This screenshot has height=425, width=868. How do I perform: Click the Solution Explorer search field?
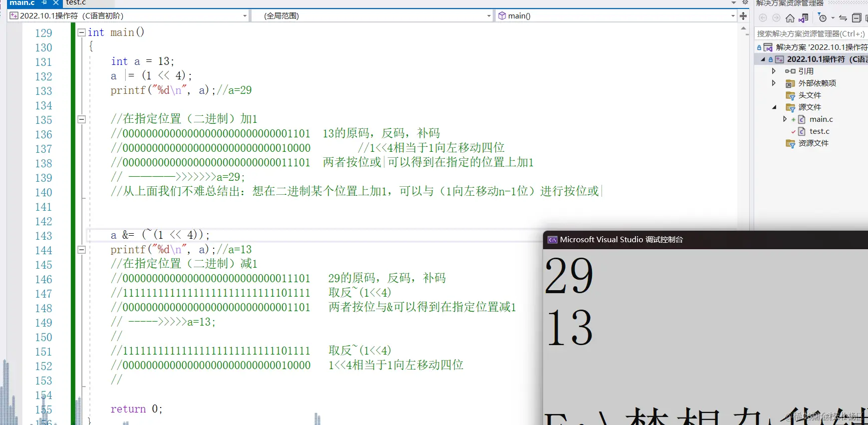point(811,34)
